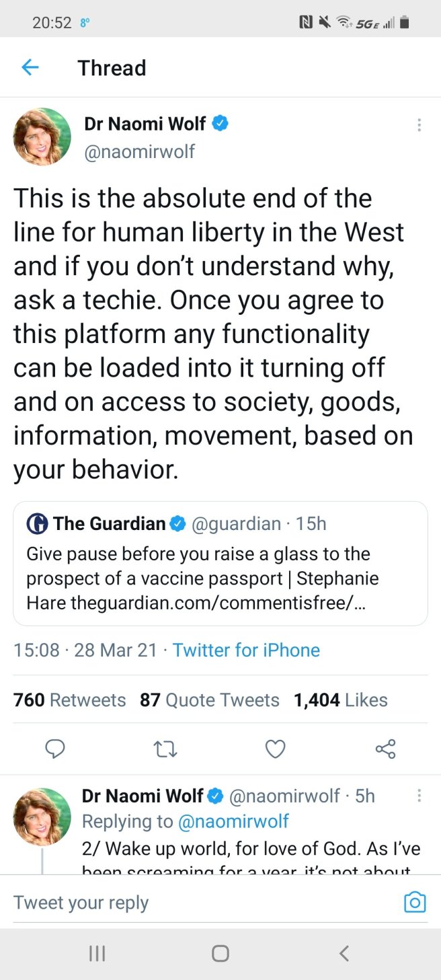Tap the reply speech bubble icon
Viewport: 441px width, 980px height.
(55, 749)
